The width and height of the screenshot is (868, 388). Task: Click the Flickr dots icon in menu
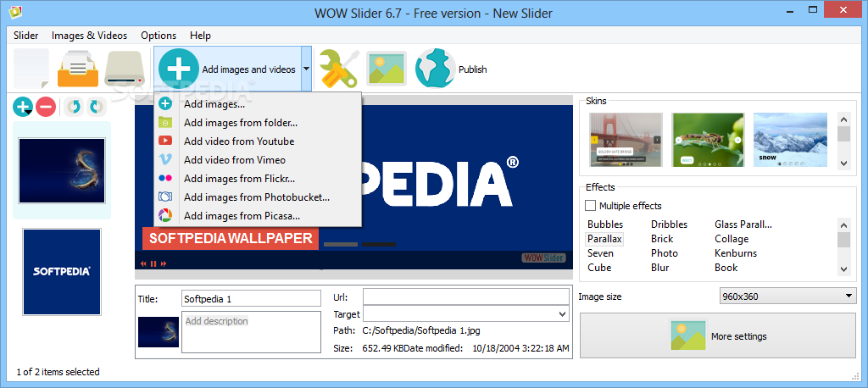point(165,178)
